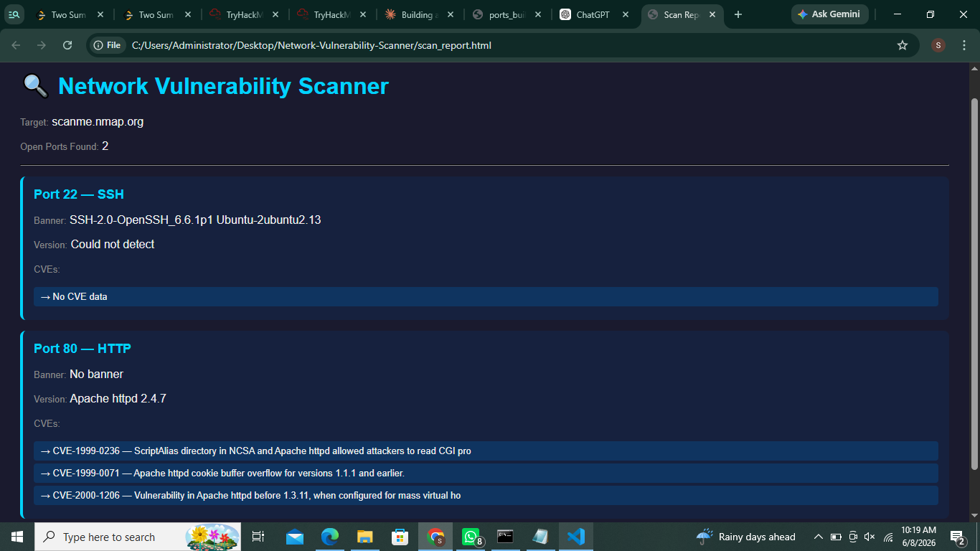Click the scrollbar up arrow

[x=974, y=68]
